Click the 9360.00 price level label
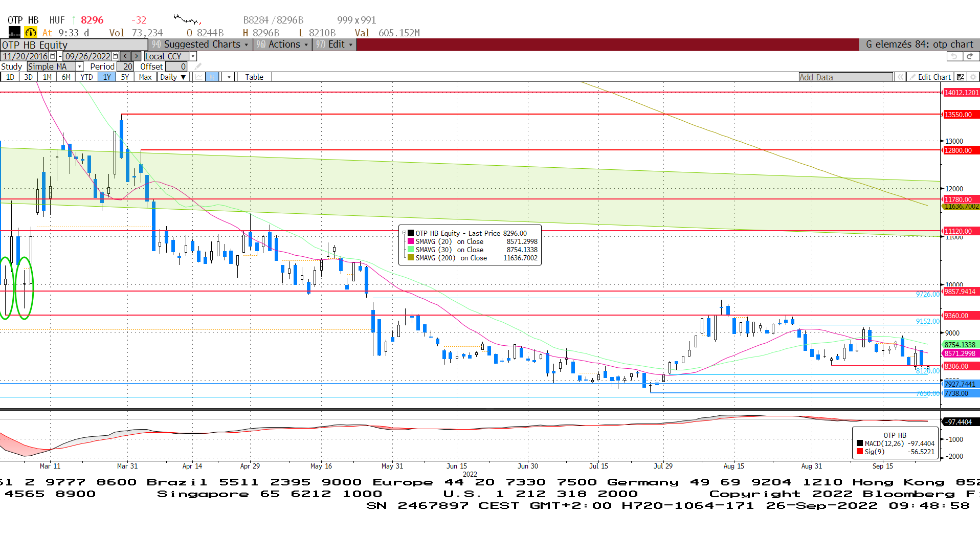 (x=961, y=316)
